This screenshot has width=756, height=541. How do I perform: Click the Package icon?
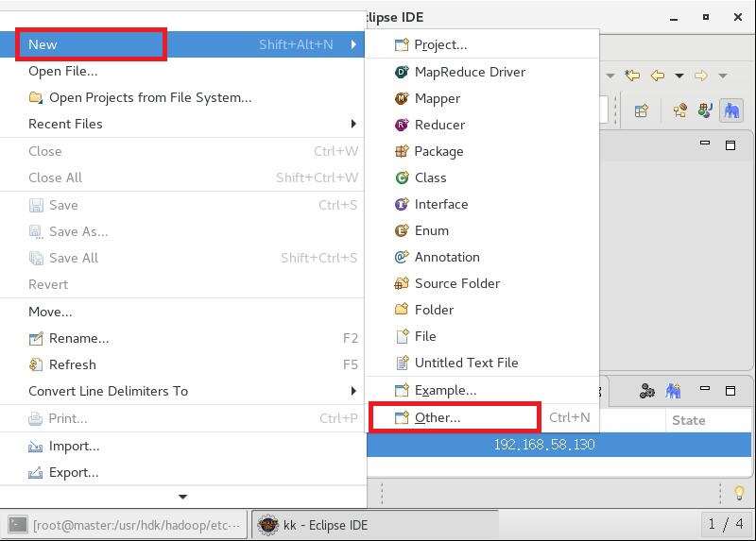pos(402,151)
